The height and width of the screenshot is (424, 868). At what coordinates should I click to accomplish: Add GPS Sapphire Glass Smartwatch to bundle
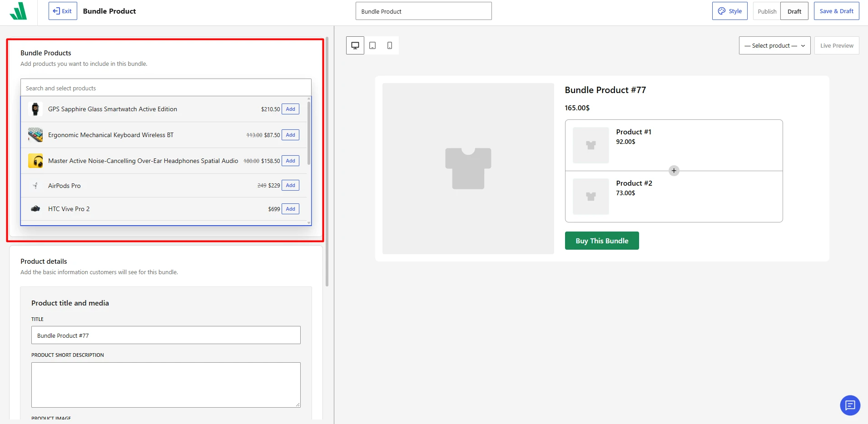(290, 109)
